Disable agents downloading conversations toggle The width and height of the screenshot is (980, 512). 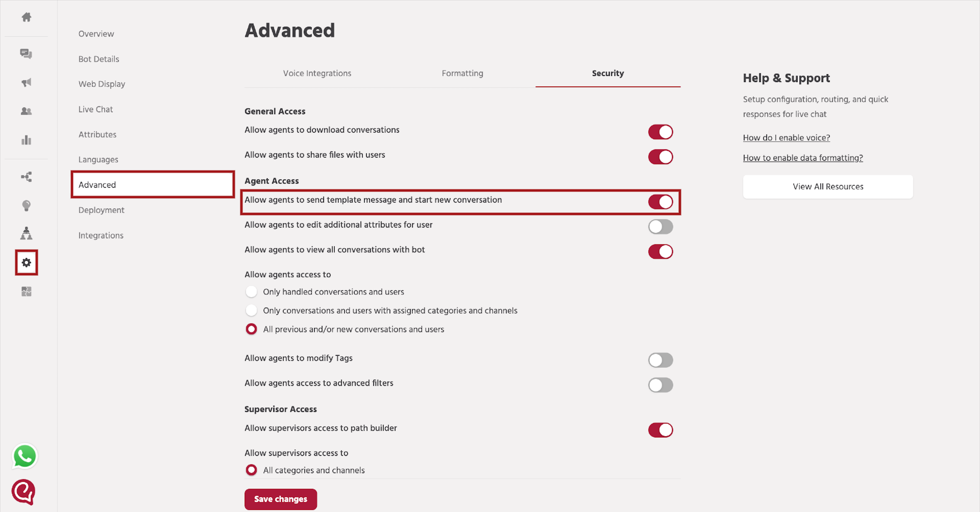pos(660,132)
